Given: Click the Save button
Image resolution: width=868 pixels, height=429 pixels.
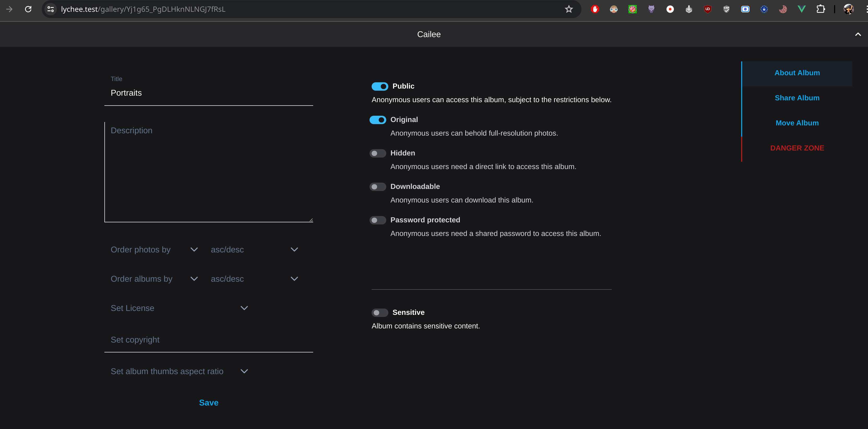Looking at the screenshot, I should coord(209,403).
